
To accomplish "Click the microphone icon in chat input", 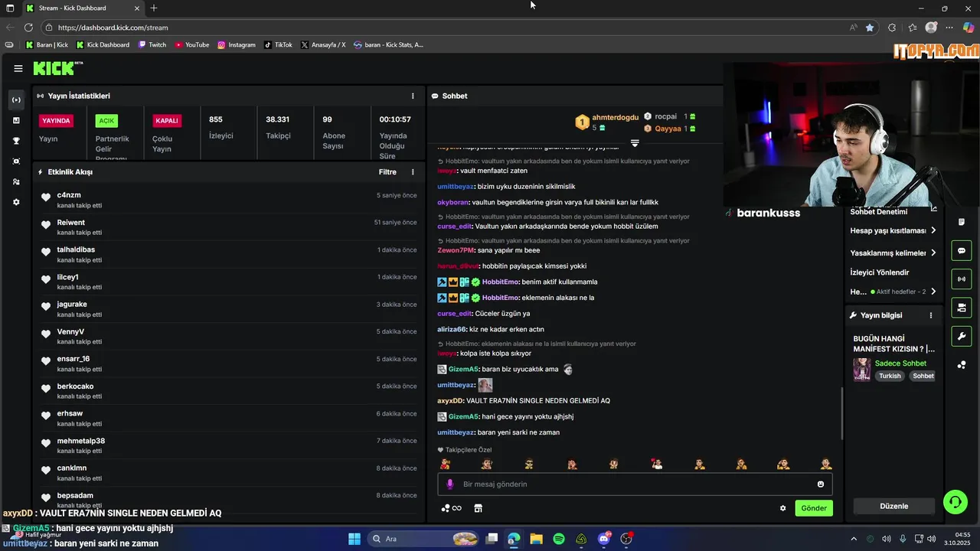I will pyautogui.click(x=450, y=484).
